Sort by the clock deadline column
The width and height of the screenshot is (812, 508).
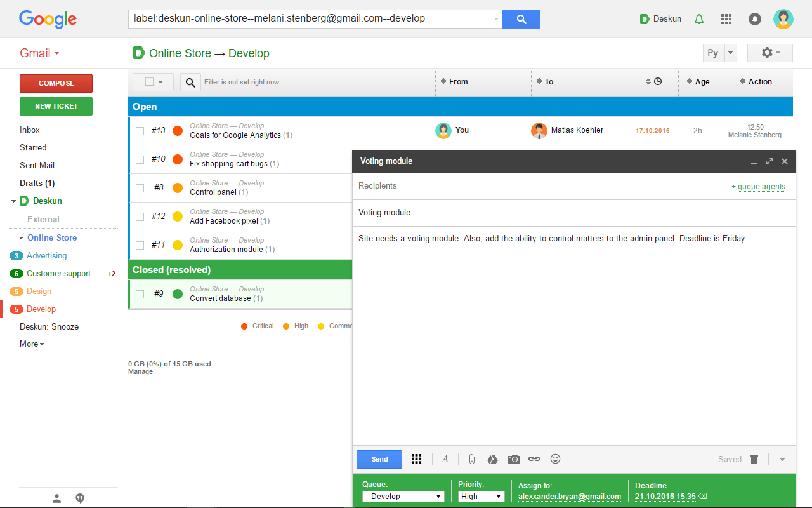(653, 81)
